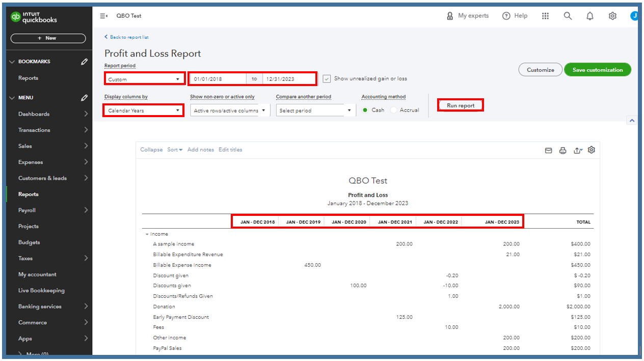This screenshot has width=644, height=361.
Task: Open Expenses in sidebar
Action: [31, 162]
